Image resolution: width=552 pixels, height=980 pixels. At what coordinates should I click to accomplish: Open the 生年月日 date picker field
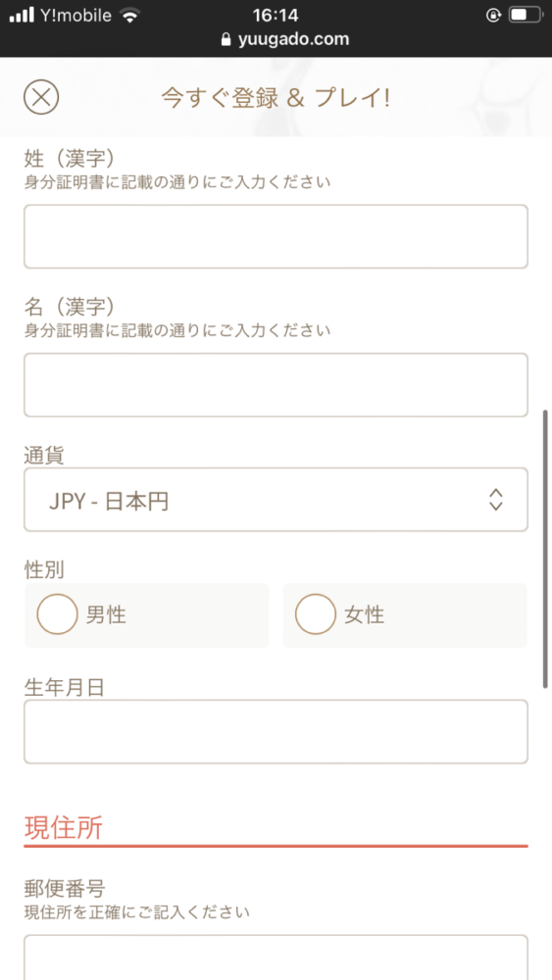276,732
